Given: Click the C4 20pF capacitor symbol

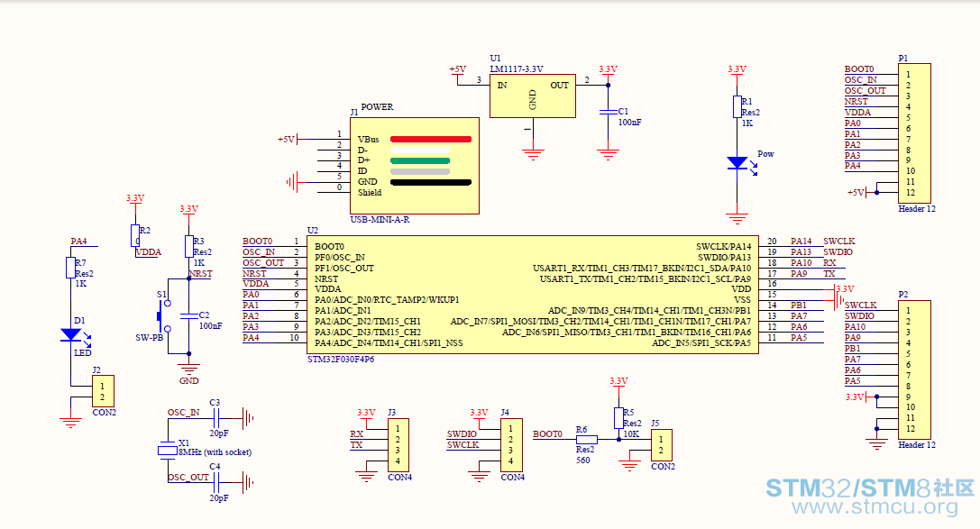Looking at the screenshot, I should pyautogui.click(x=215, y=482).
